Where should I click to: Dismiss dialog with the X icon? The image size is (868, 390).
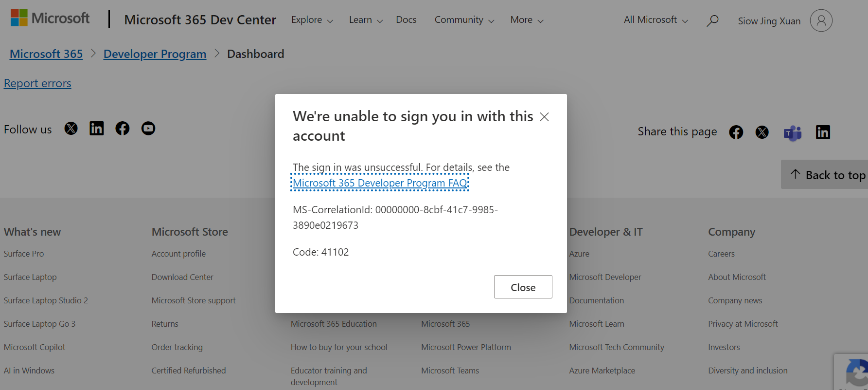544,117
